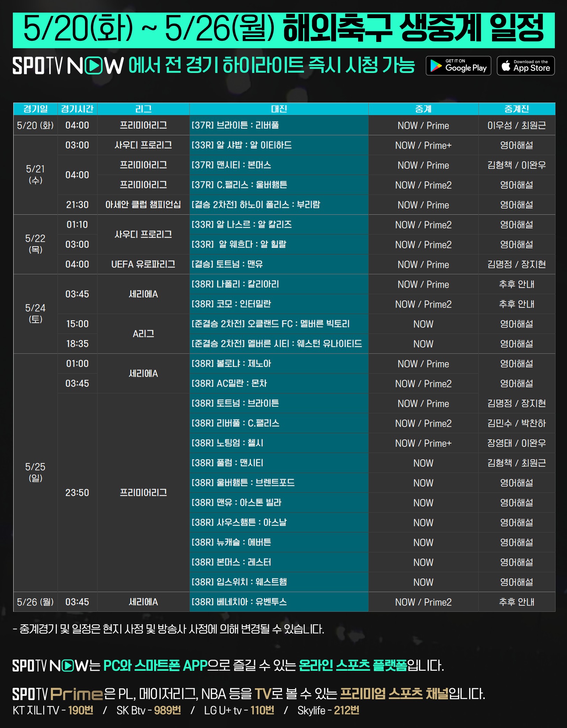
Task: Click the 경기일 column header
Action: coord(35,109)
